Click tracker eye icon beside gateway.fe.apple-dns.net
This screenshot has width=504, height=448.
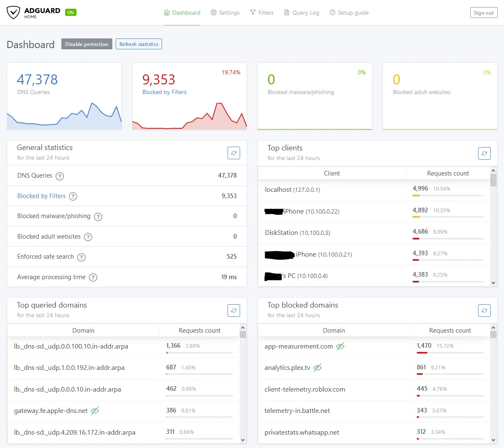point(95,411)
